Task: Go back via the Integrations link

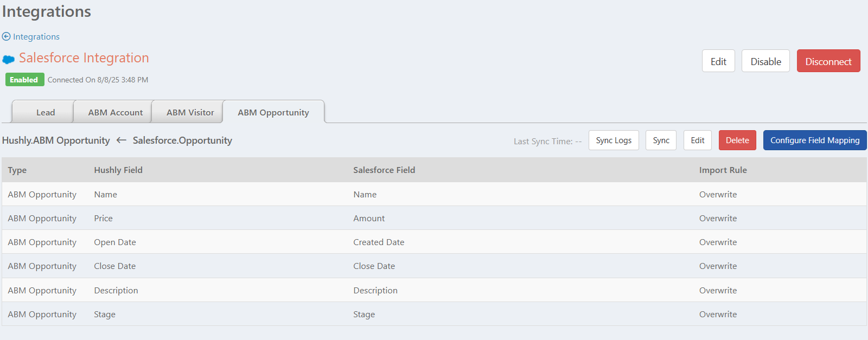Action: click(36, 36)
